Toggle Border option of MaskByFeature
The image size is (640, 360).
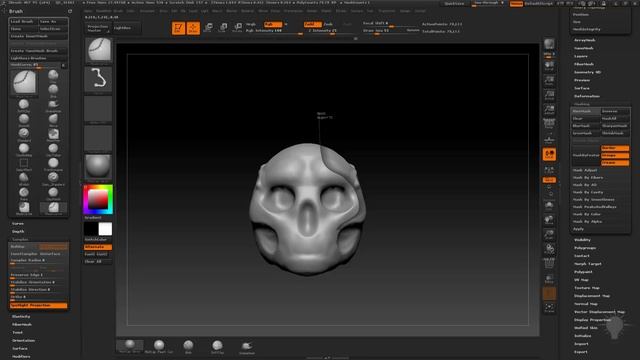(x=615, y=148)
